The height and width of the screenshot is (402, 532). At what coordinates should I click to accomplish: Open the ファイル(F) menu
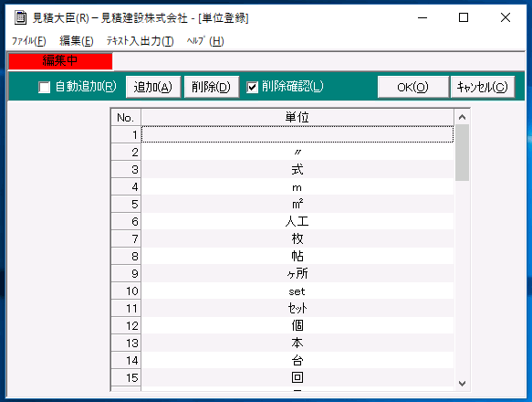coord(29,41)
